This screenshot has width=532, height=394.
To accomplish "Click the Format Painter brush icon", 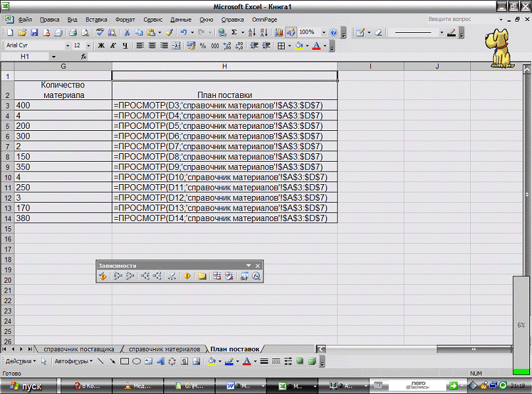I will (x=169, y=32).
